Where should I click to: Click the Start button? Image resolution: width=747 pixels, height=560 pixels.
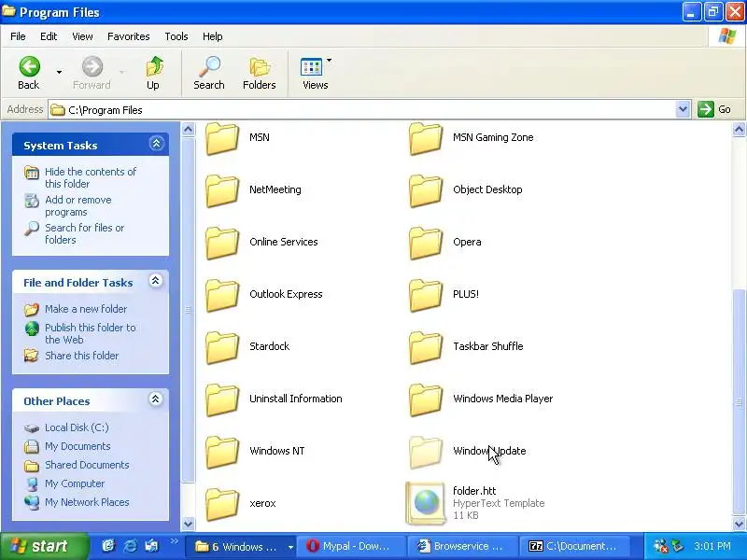pos(44,546)
